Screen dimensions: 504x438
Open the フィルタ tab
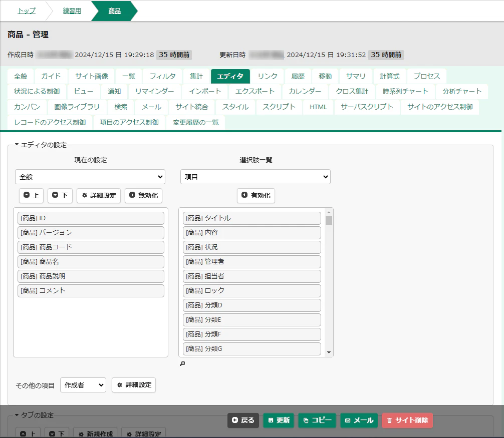pos(163,77)
